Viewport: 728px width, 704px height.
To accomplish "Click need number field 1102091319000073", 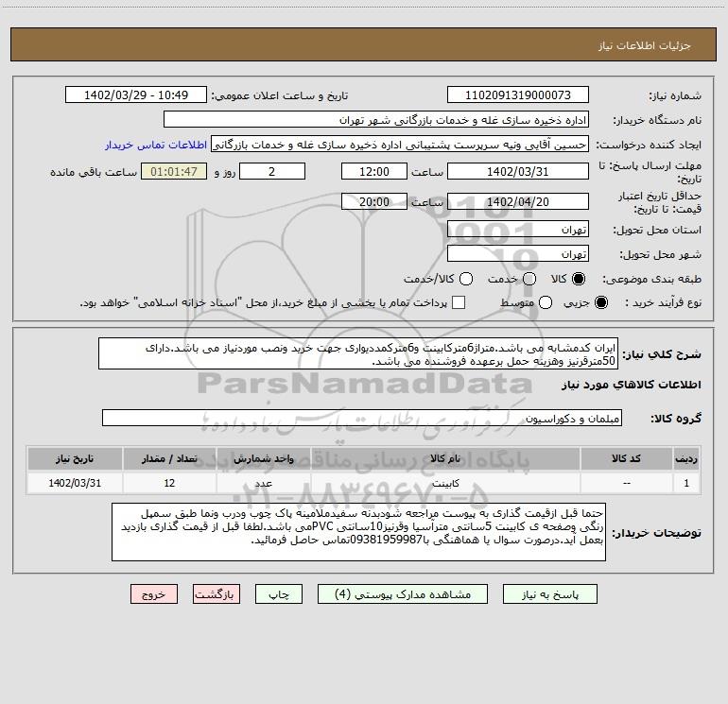I will 518,95.
